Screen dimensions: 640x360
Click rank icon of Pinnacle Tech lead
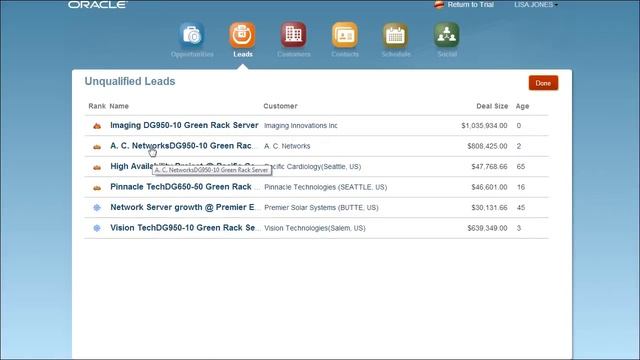pos(97,188)
